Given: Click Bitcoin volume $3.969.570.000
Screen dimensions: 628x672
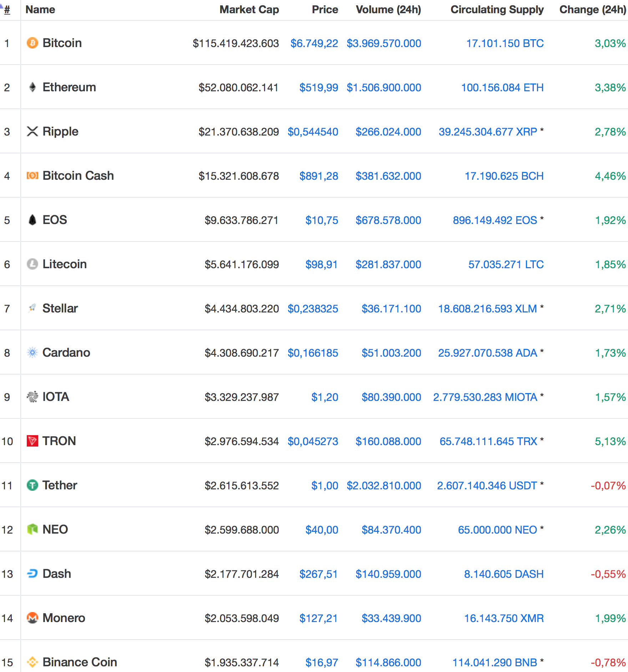Looking at the screenshot, I should coord(384,44).
